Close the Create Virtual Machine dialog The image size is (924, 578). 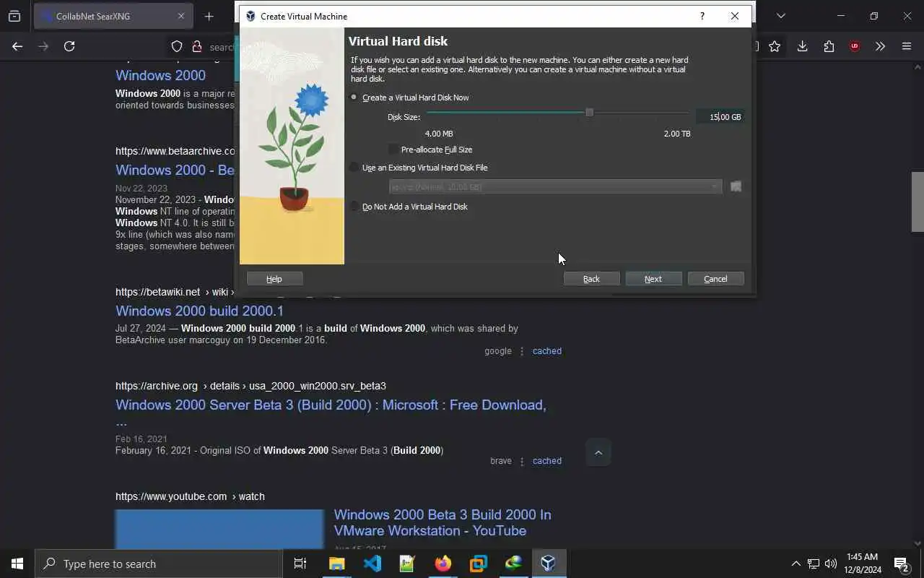(735, 16)
